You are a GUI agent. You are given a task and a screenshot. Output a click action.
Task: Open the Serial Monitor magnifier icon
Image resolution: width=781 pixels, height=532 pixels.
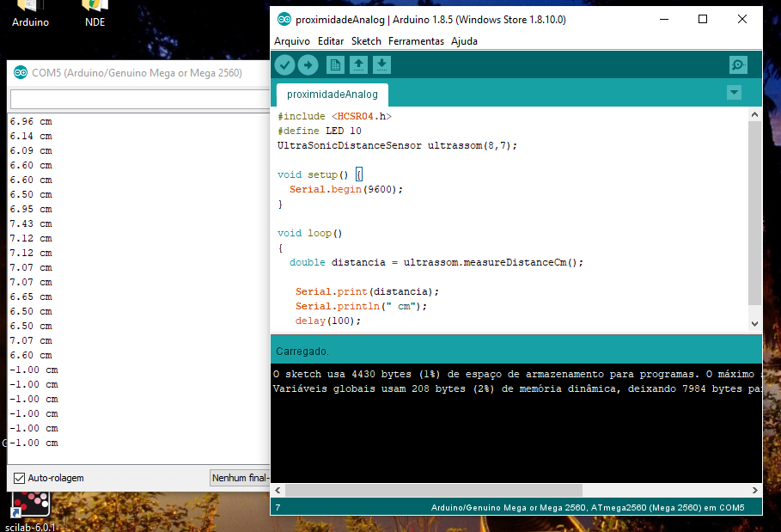(737, 65)
